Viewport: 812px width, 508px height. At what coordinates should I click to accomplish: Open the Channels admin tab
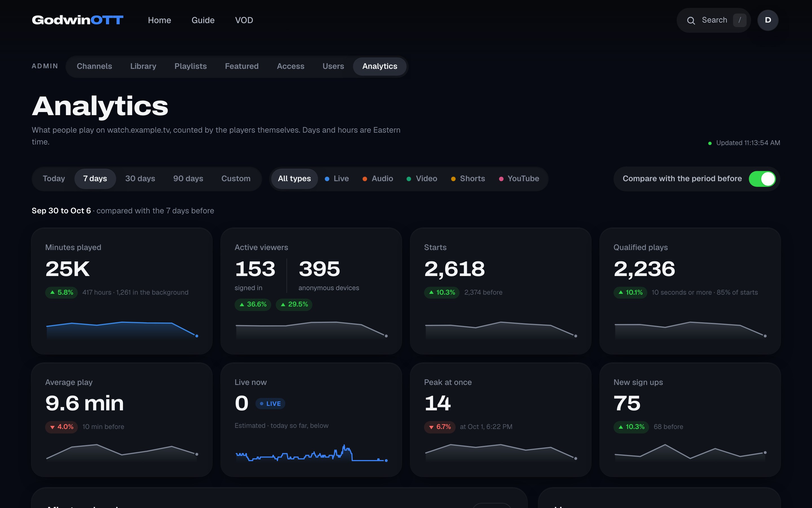[x=94, y=66]
